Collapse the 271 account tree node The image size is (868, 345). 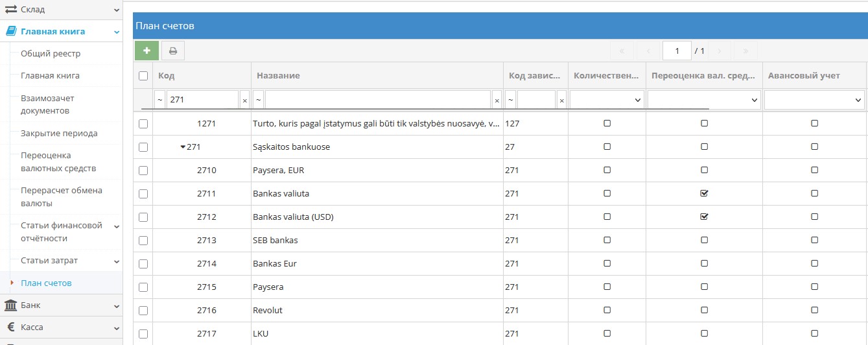click(183, 147)
